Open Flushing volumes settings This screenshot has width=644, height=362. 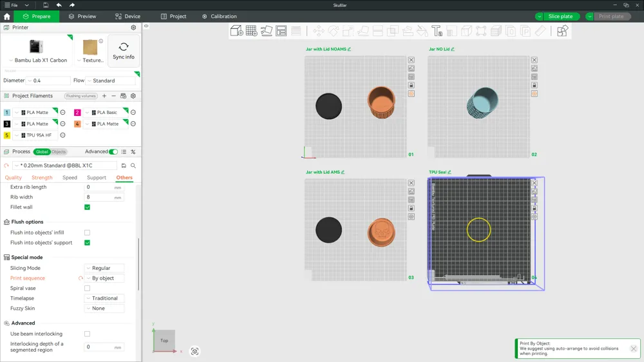click(81, 96)
